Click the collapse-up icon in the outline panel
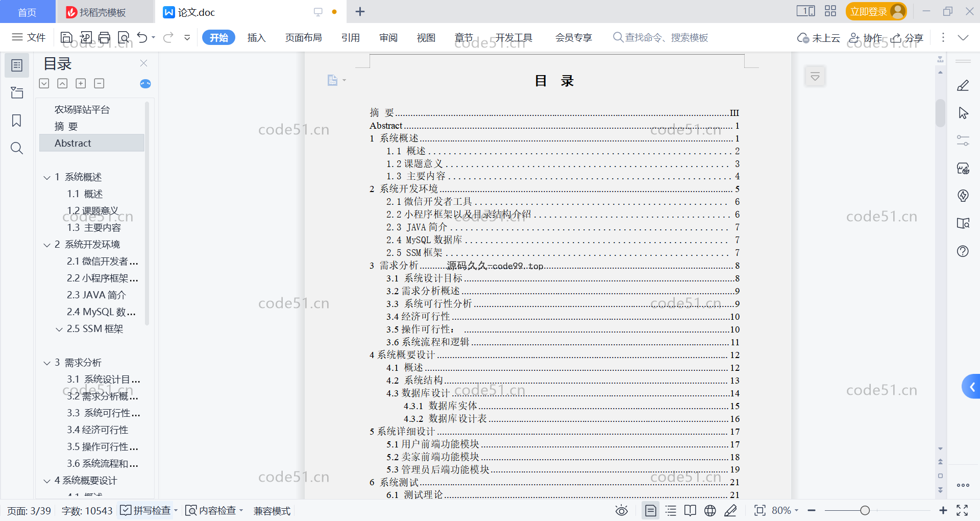This screenshot has height=521, width=980. (62, 83)
